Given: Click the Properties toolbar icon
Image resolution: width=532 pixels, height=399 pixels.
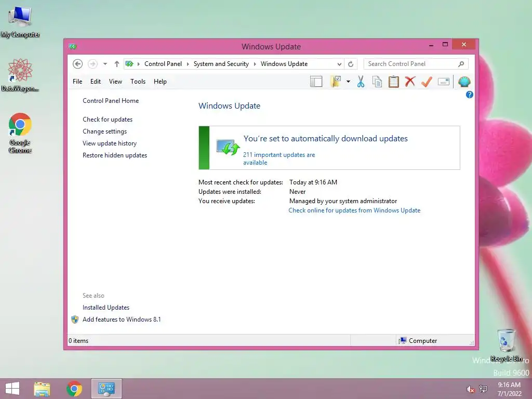Looking at the screenshot, I should (444, 82).
